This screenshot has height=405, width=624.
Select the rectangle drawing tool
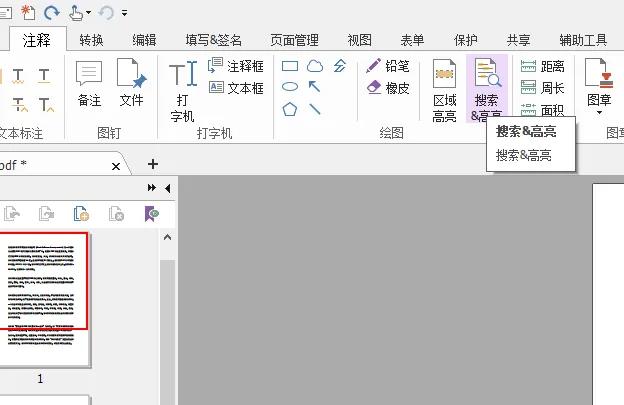(290, 66)
